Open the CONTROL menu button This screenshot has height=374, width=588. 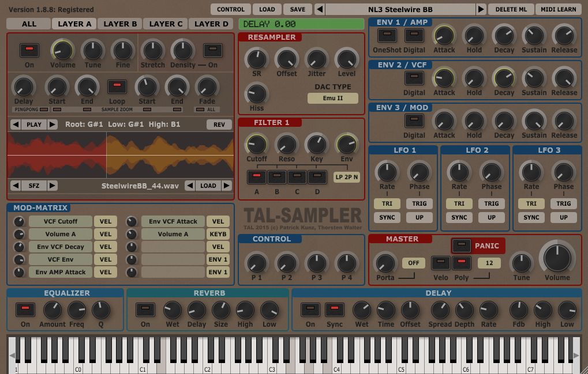(x=231, y=9)
